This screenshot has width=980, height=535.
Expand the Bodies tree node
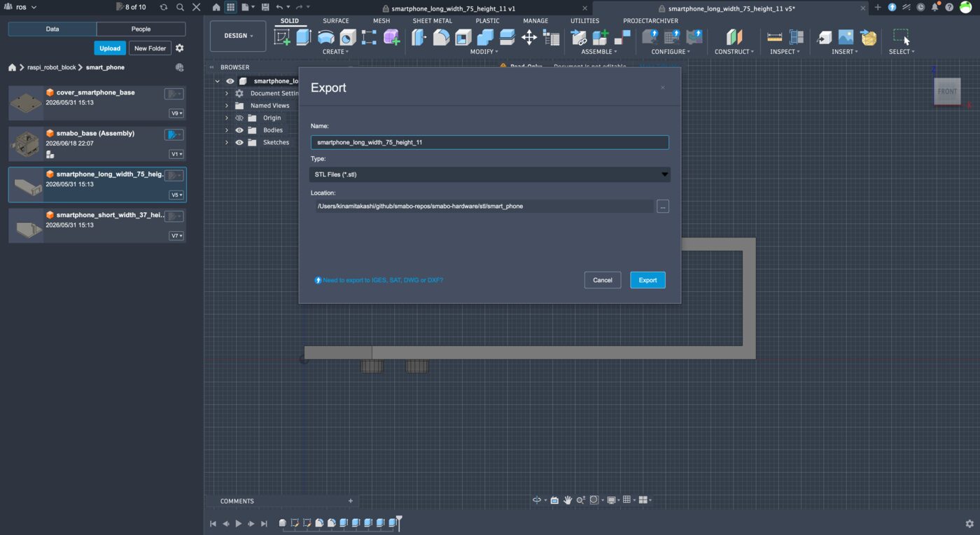226,130
